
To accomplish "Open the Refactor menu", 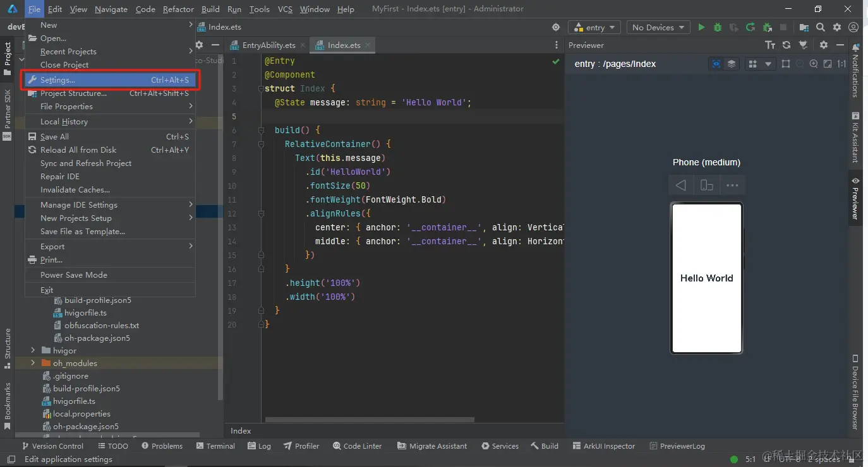I will [178, 9].
